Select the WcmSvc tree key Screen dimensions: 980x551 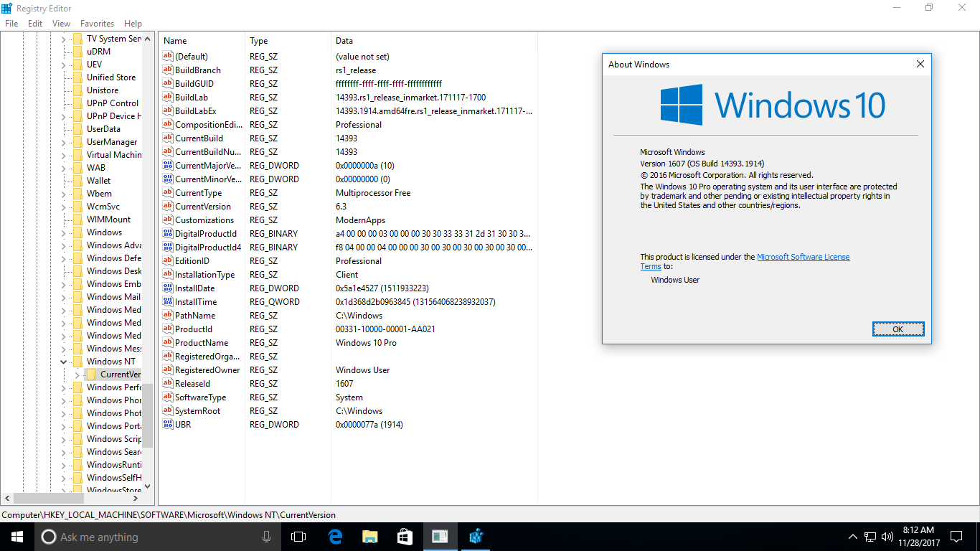(x=103, y=207)
